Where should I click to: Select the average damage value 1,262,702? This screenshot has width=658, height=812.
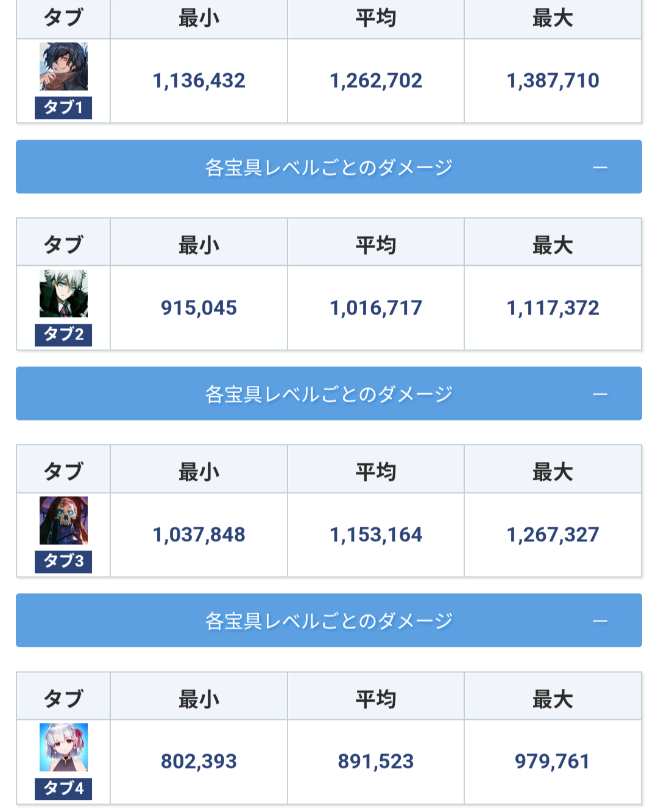376,80
